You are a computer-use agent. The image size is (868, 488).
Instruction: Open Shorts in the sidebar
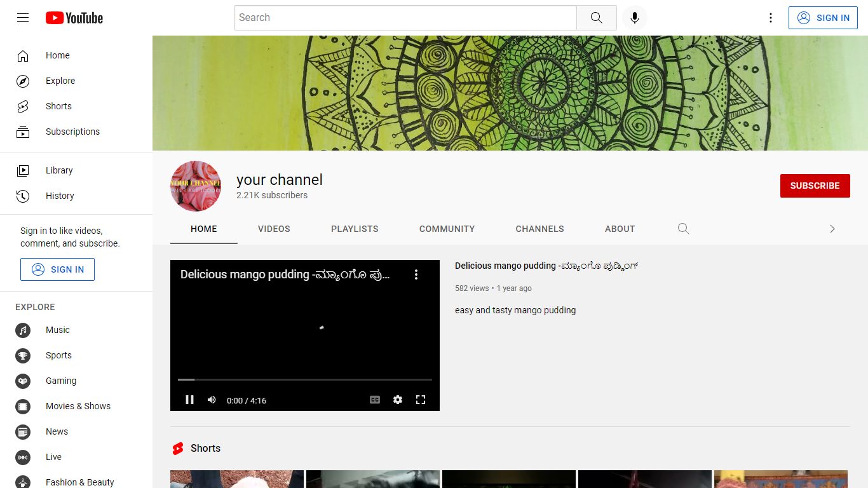76,106
